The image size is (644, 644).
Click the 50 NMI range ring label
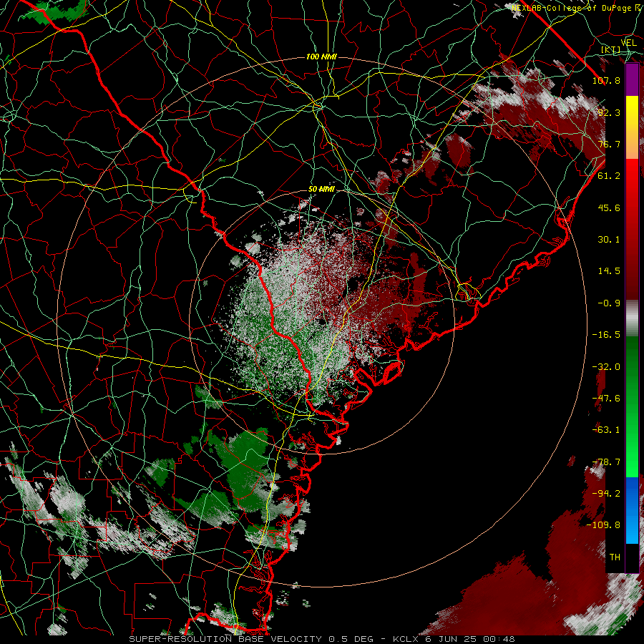click(321, 190)
